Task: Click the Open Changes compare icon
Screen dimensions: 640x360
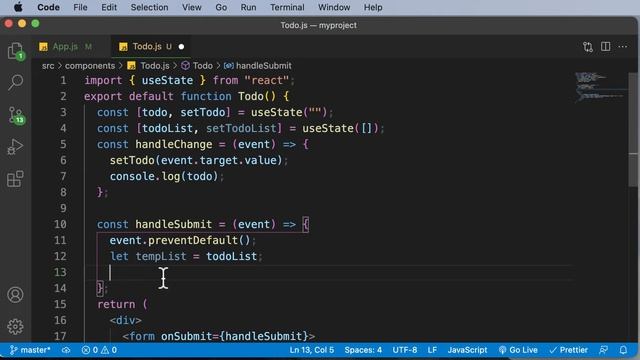Action: tap(588, 47)
